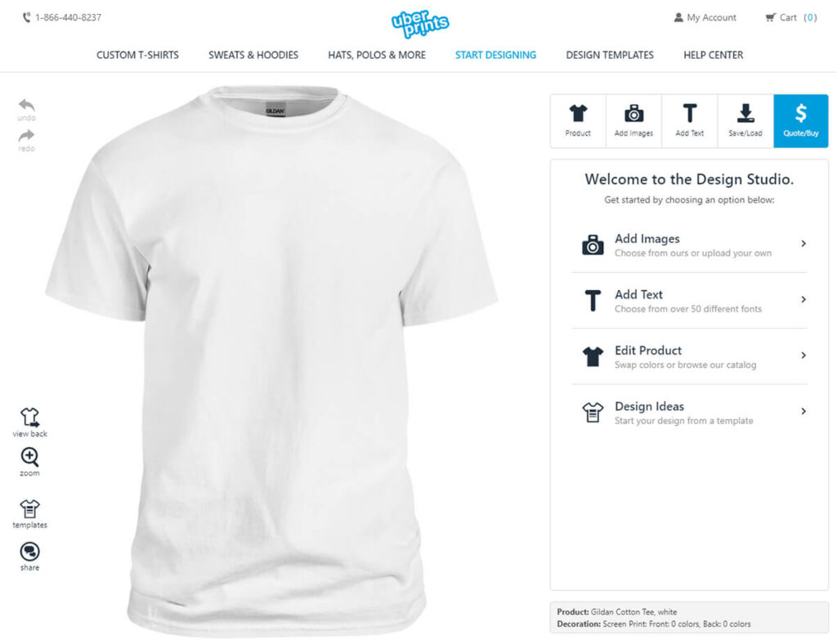This screenshot has height=644, width=837.
Task: Expand the Edit Product option chevron
Action: (x=803, y=356)
